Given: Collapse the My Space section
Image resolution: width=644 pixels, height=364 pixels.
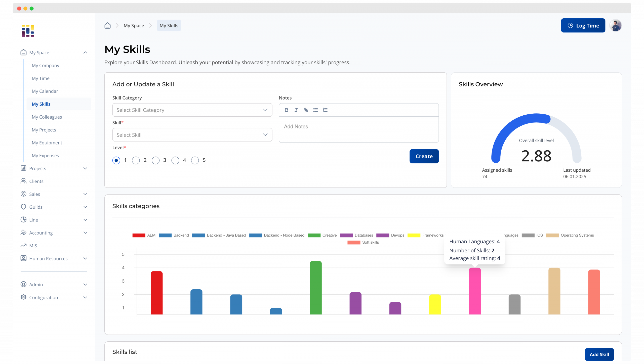Looking at the screenshot, I should (x=85, y=53).
